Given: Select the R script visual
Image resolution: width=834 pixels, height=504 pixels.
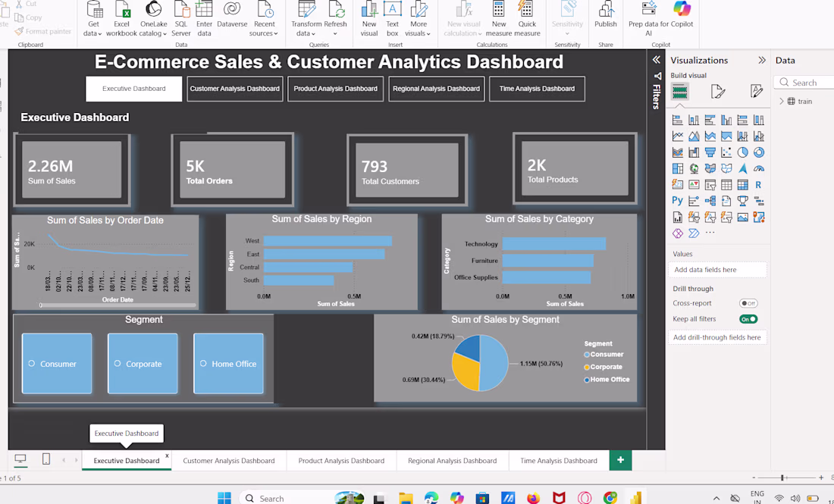Looking at the screenshot, I should (x=759, y=185).
